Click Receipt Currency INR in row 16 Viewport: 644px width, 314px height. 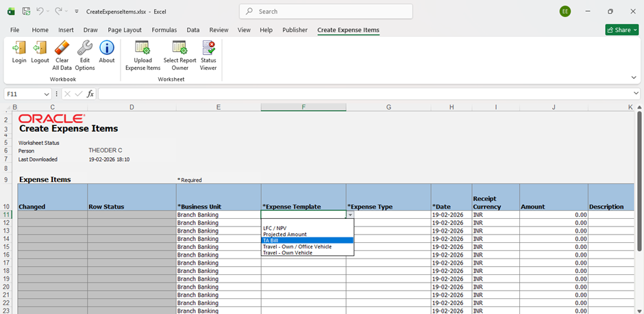[x=496, y=254]
